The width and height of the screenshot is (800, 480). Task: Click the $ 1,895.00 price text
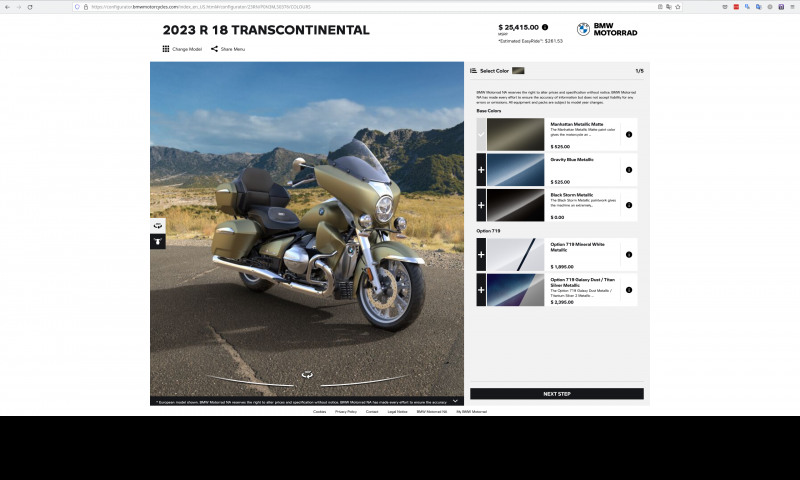pos(562,267)
